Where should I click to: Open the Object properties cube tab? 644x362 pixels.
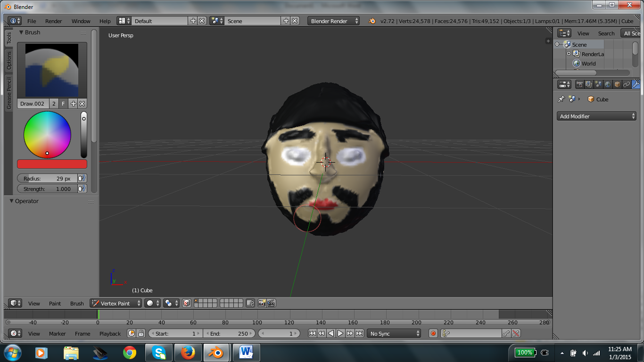coord(618,84)
